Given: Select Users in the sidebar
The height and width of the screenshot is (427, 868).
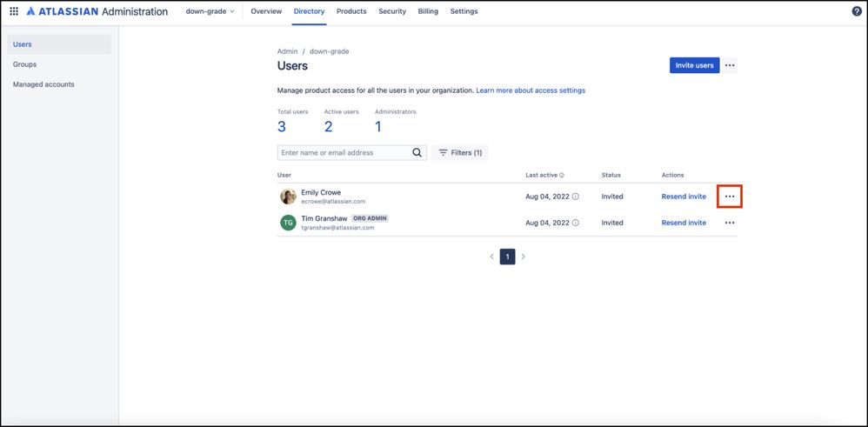Looking at the screenshot, I should (x=59, y=44).
